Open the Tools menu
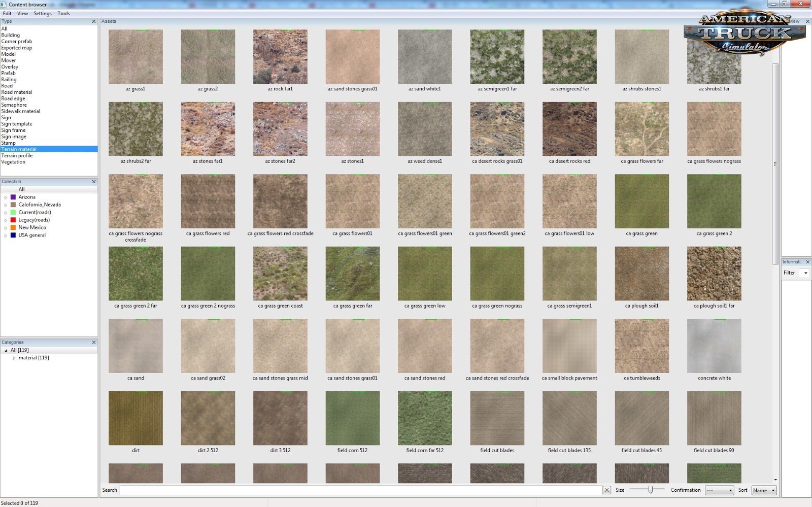The width and height of the screenshot is (812, 507). pos(63,14)
